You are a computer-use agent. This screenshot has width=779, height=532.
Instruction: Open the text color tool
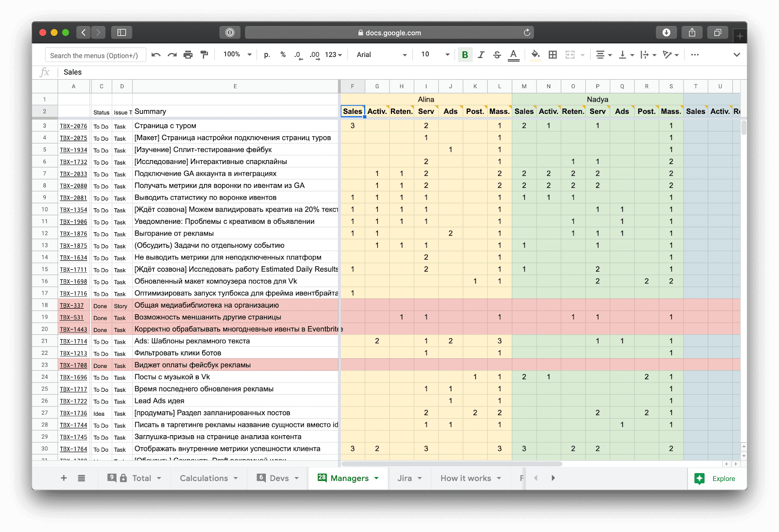(513, 55)
